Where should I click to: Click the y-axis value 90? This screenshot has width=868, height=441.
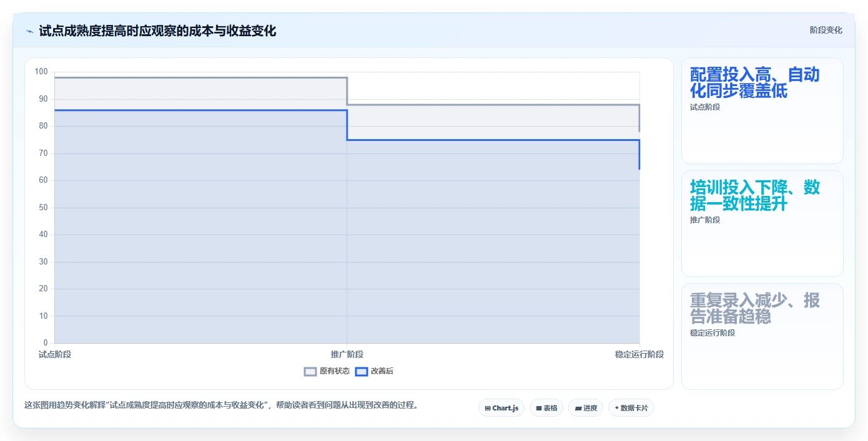43,99
